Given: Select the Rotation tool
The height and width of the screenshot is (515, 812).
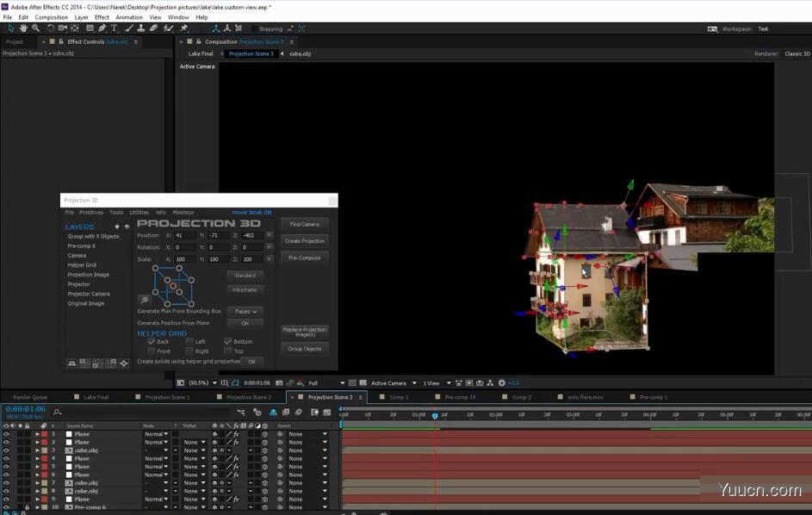Looking at the screenshot, I should (x=50, y=28).
